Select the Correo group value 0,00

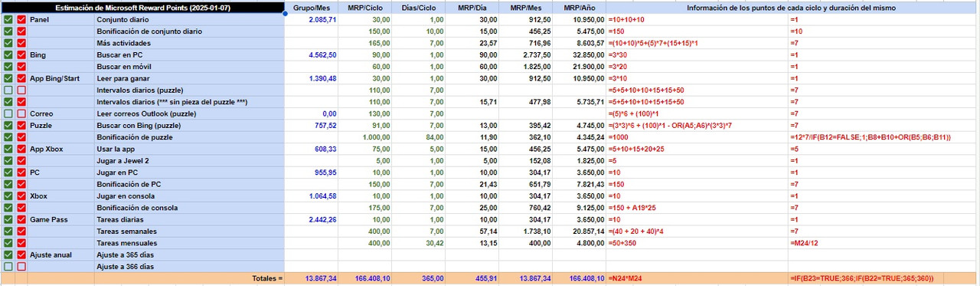click(x=312, y=113)
